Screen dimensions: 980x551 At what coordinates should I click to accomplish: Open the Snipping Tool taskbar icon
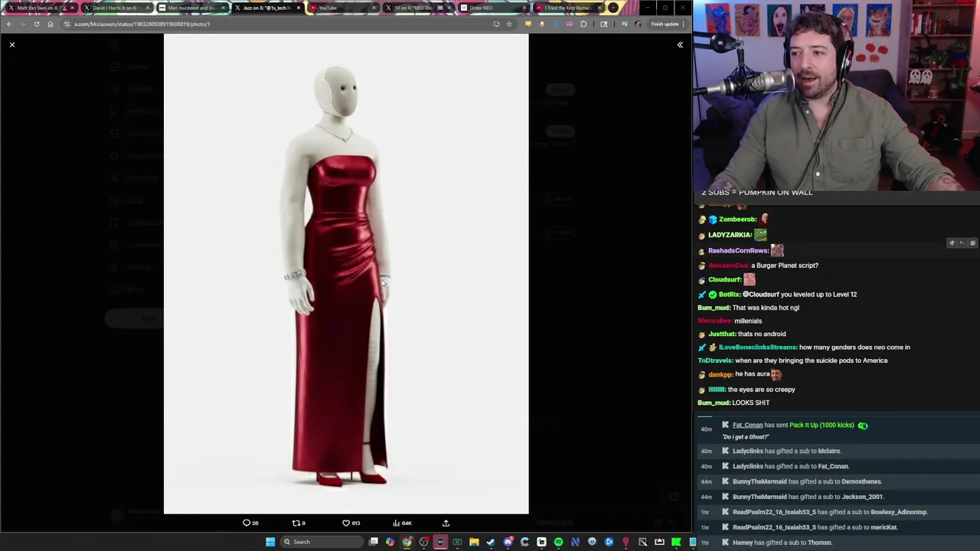click(x=642, y=542)
